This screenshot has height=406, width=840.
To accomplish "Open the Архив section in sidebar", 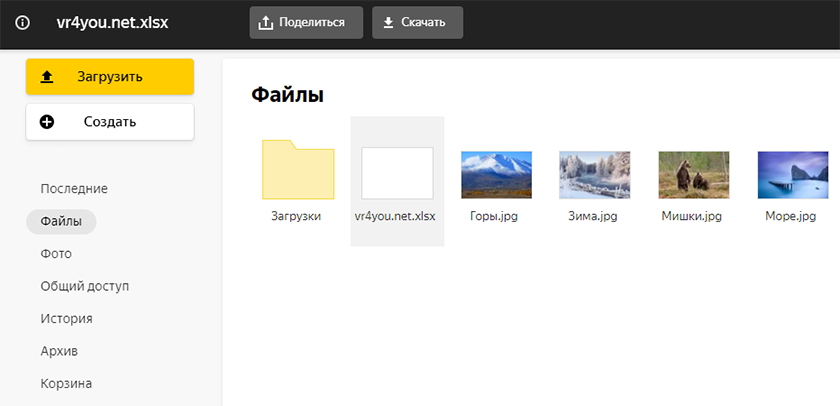I will [x=59, y=351].
